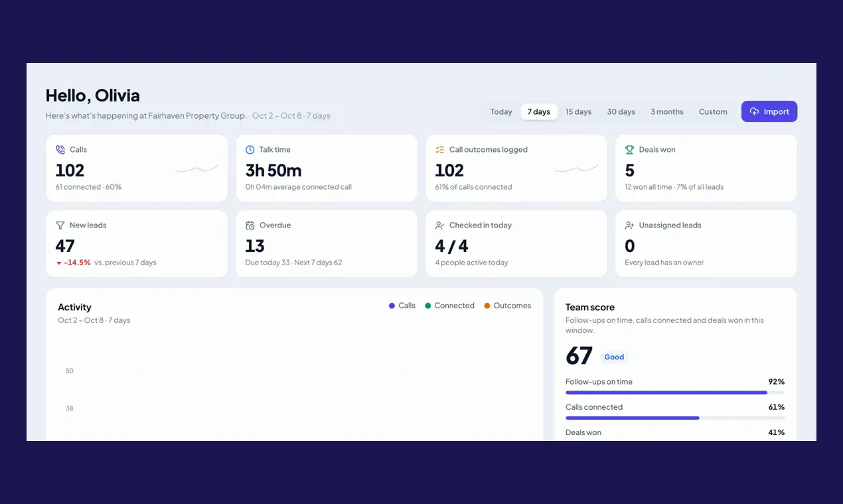
Task: Click the Follow-ups on time progress bar
Action: [x=675, y=393]
